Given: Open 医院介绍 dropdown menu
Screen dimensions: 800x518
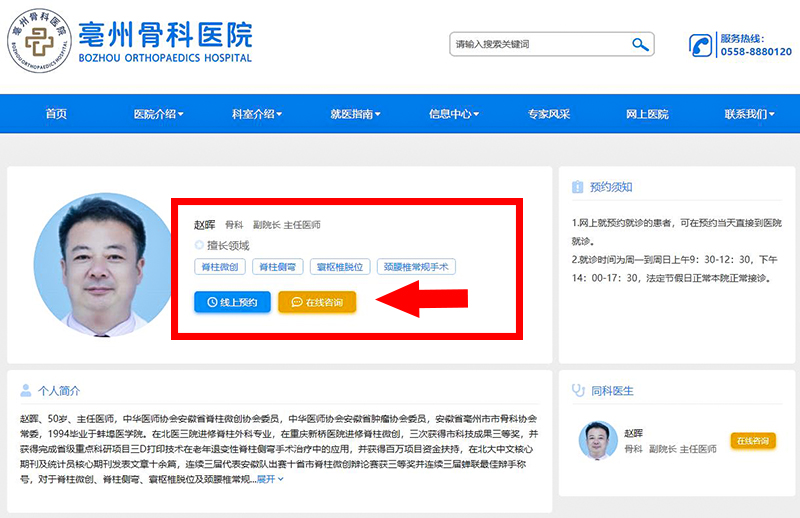Looking at the screenshot, I should (x=158, y=114).
